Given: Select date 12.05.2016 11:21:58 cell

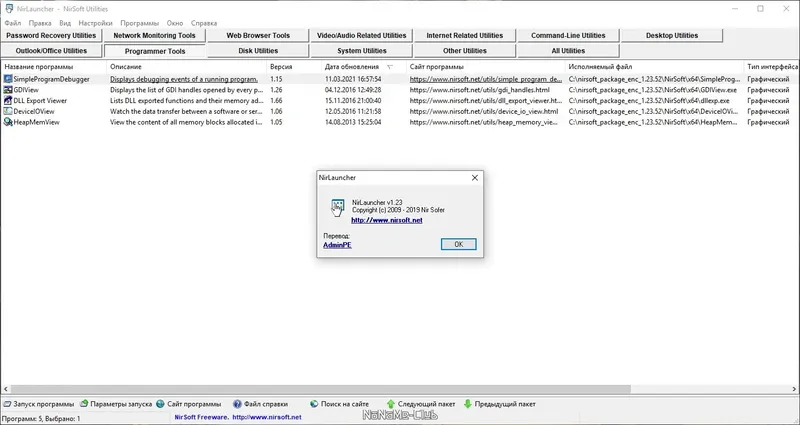Looking at the screenshot, I should 353,111.
